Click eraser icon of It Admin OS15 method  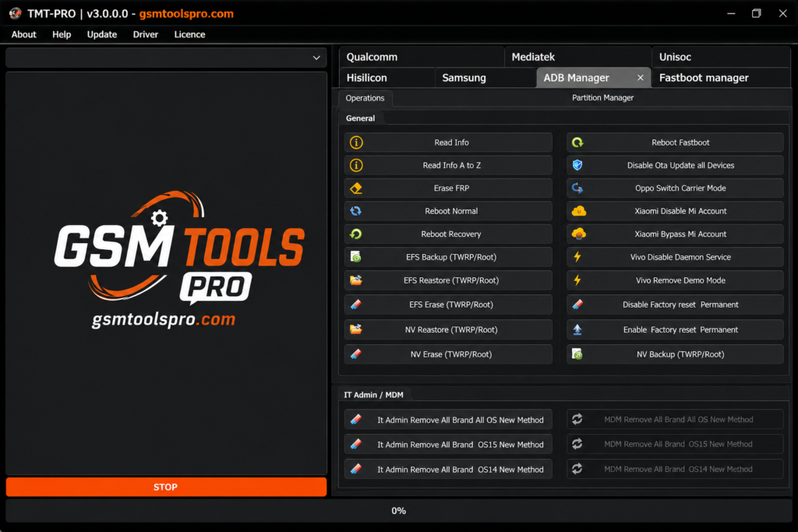[x=356, y=444]
